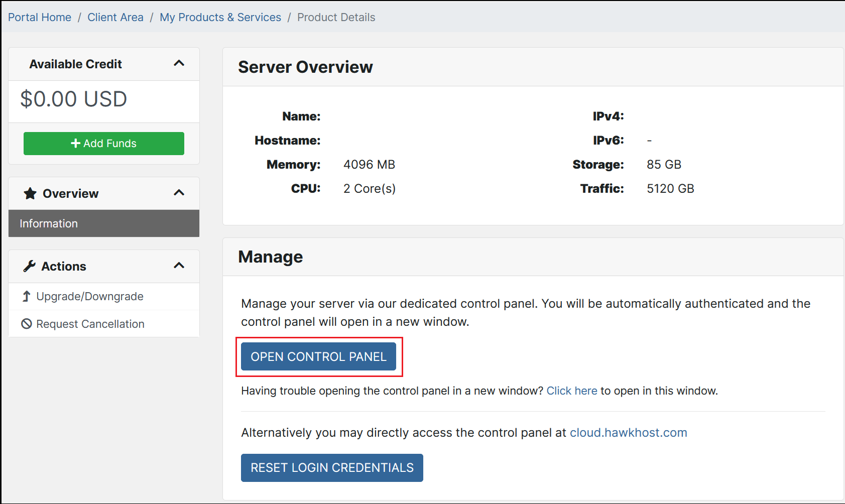Click the green Add Funds button
Image resolution: width=845 pixels, height=504 pixels.
(x=104, y=144)
